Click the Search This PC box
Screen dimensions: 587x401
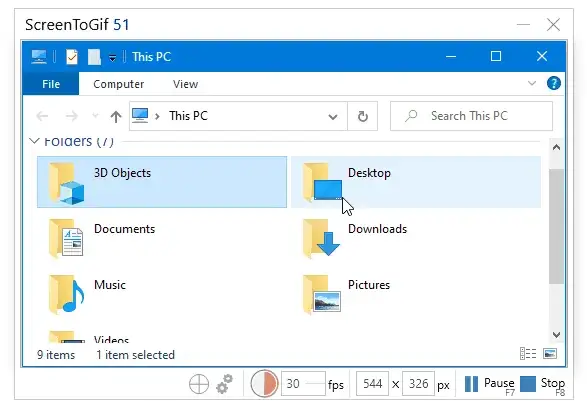471,116
